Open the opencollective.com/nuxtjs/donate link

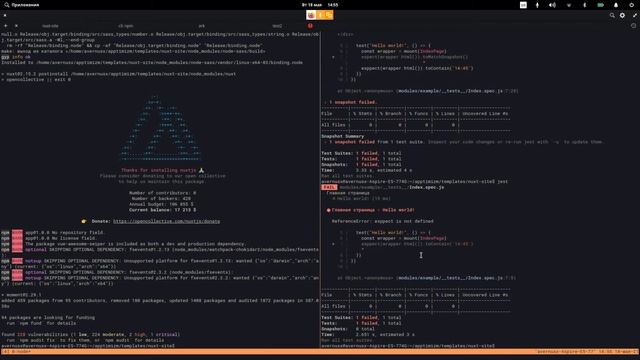(166, 221)
